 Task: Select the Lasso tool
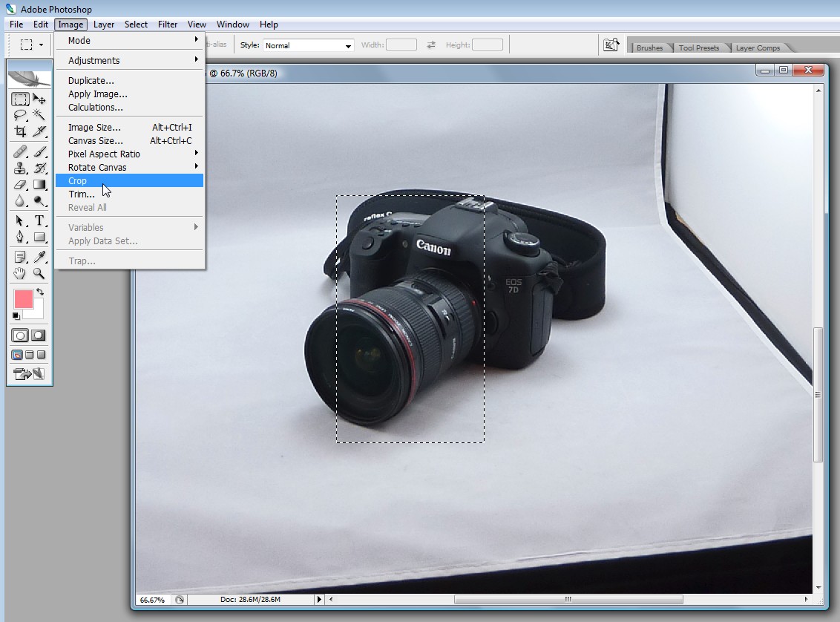[x=20, y=115]
